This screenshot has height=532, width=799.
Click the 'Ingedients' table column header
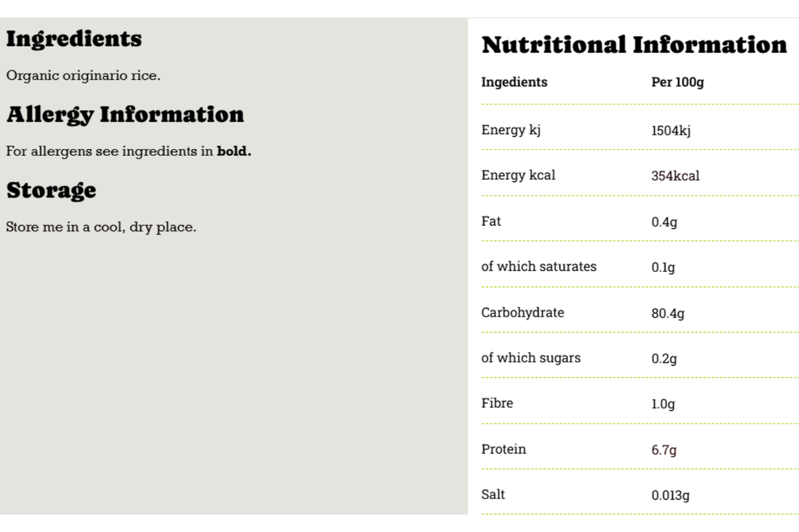(514, 82)
